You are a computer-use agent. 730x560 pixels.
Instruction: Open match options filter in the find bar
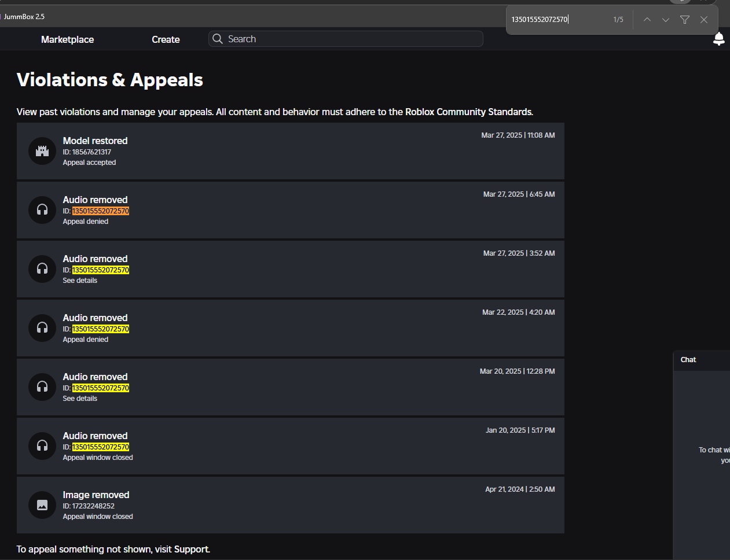click(x=685, y=19)
